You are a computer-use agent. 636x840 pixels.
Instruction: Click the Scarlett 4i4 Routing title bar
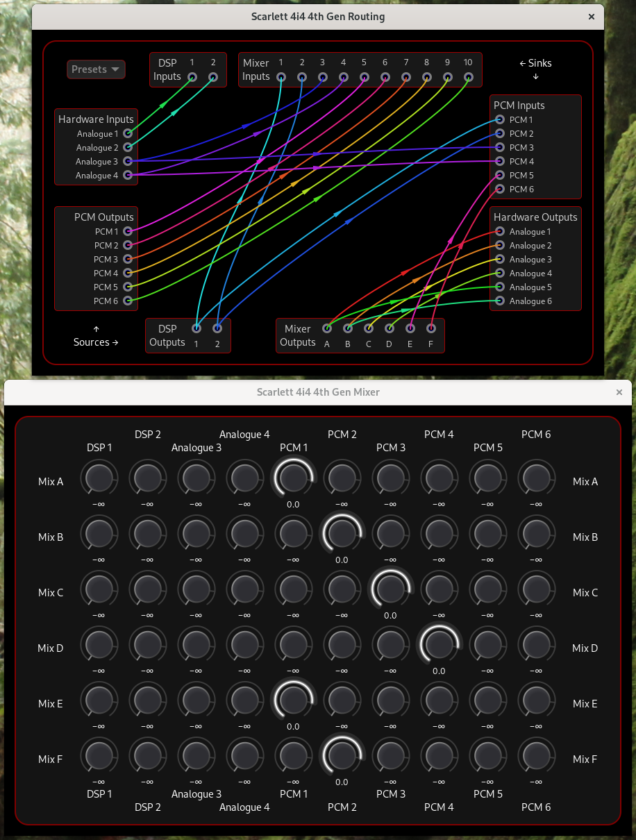[317, 16]
